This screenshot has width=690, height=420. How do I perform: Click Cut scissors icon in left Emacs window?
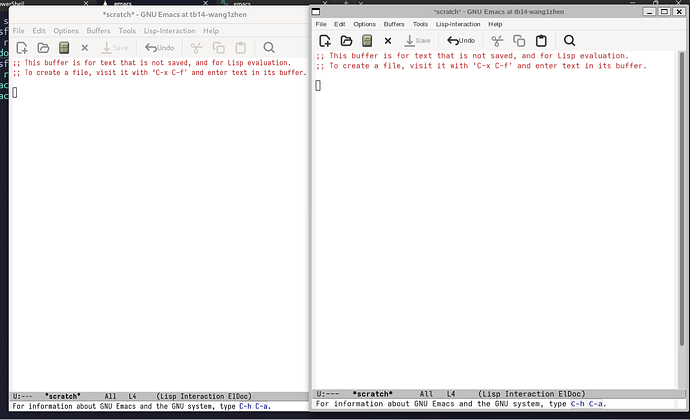coord(196,48)
